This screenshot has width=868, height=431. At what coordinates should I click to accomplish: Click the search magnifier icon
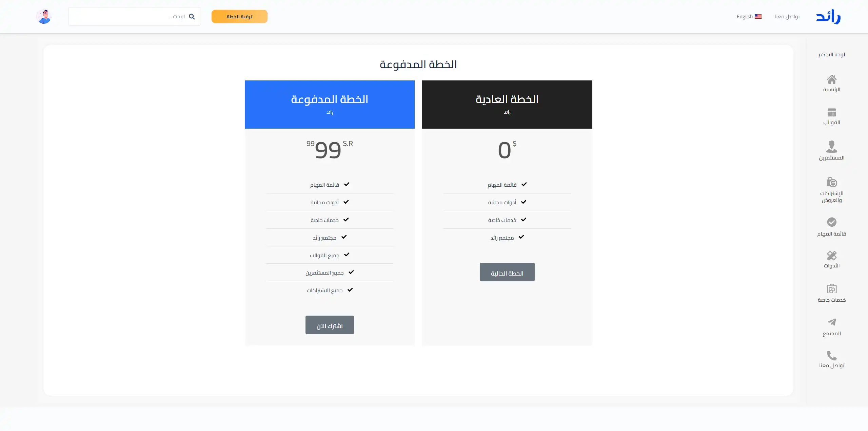[192, 17]
